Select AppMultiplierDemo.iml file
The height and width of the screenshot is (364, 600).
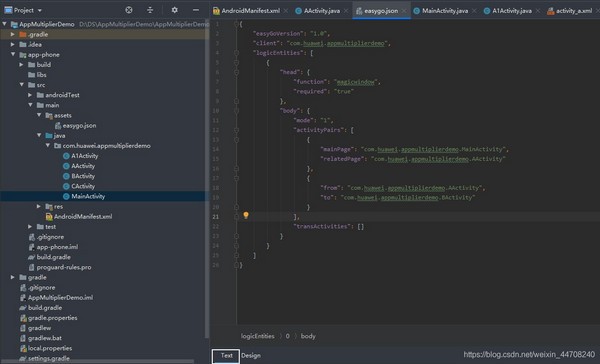pyautogui.click(x=60, y=297)
